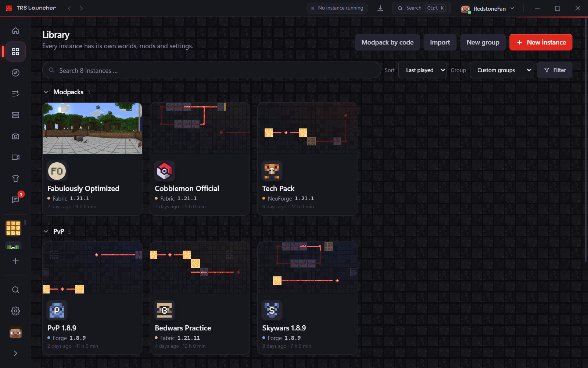Select the Library grid icon in sidebar
The width and height of the screenshot is (588, 368).
click(15, 52)
